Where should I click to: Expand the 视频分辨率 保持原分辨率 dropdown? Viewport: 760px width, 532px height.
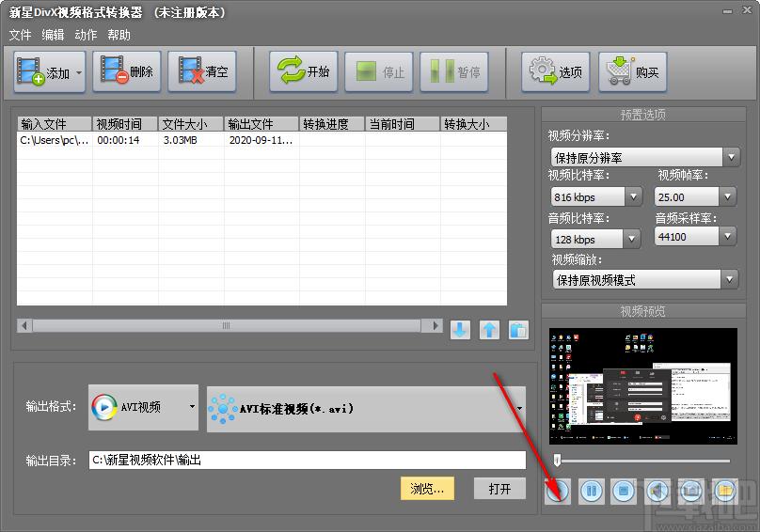point(731,157)
